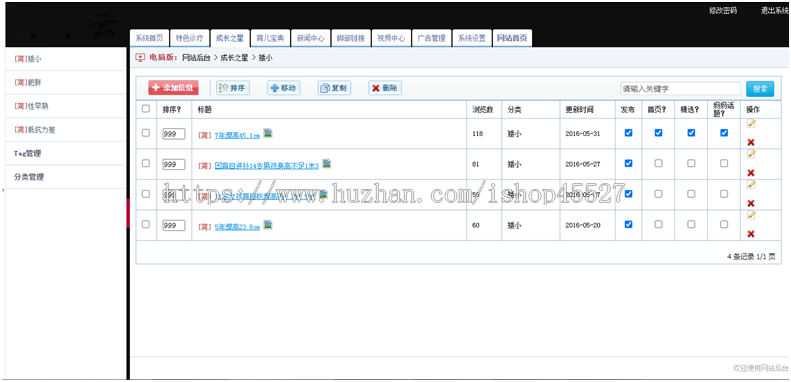Focus the keyword search input field
This screenshot has width=791, height=382.
click(x=681, y=88)
